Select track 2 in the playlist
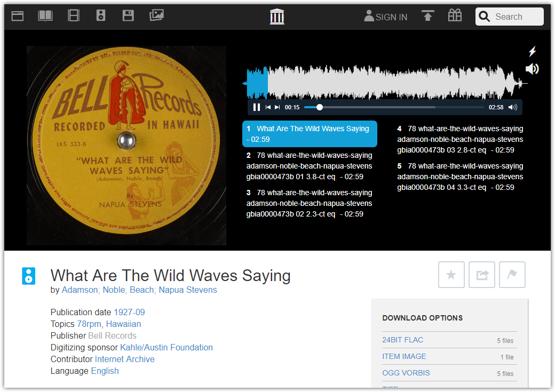This screenshot has width=555, height=392. click(310, 166)
